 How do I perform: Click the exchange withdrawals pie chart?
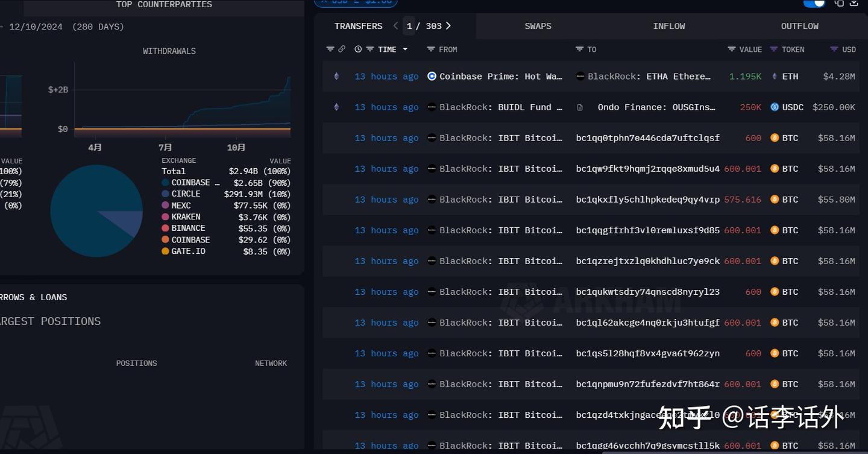coord(96,211)
